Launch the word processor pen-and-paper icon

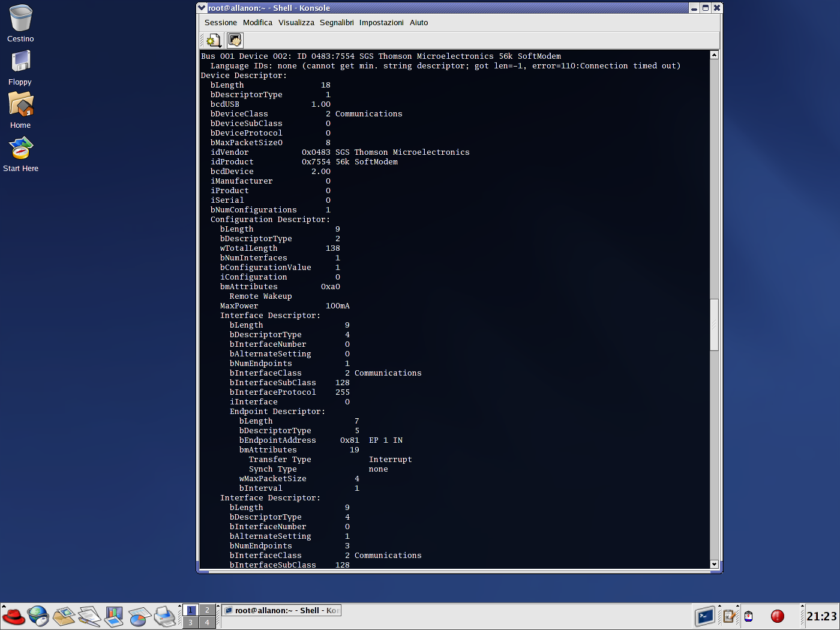click(x=89, y=616)
